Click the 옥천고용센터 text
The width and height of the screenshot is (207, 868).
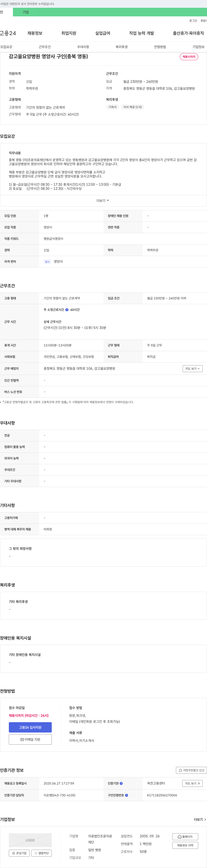[156, 783]
